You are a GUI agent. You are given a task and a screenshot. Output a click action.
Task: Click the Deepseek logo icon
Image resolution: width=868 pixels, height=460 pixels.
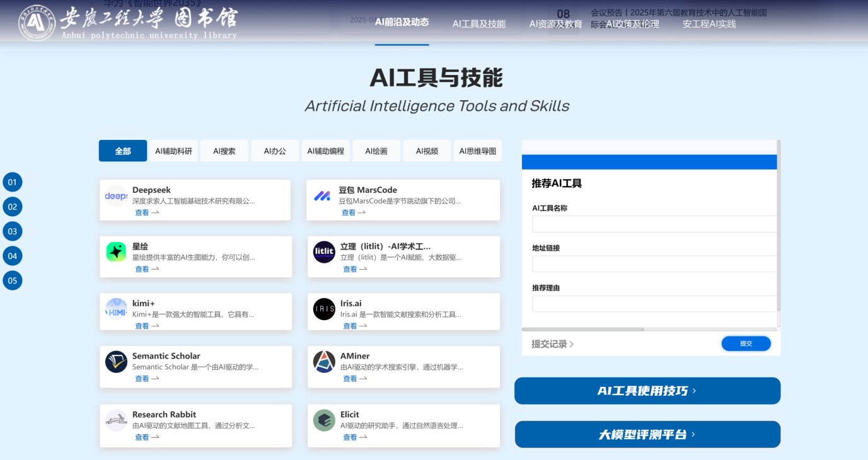(116, 196)
